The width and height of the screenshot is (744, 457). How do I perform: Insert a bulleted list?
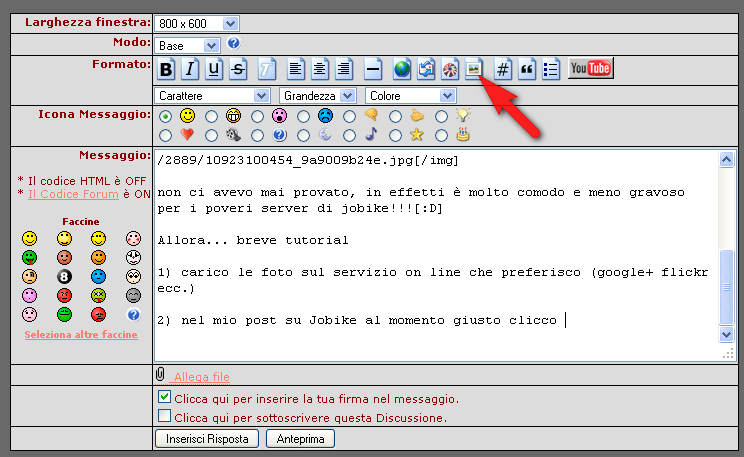point(551,70)
